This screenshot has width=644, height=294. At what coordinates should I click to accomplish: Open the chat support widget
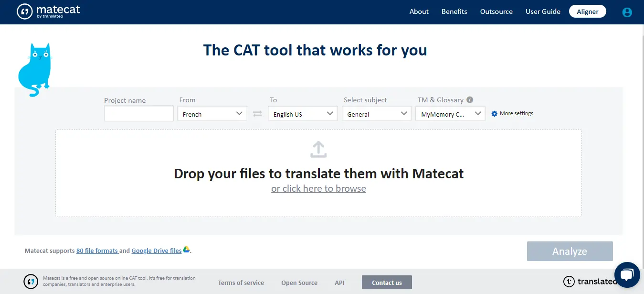(628, 275)
